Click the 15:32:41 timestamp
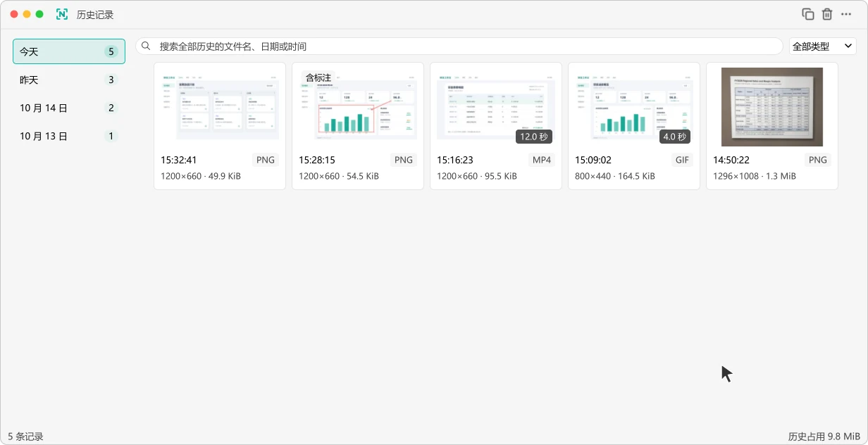 click(x=179, y=160)
